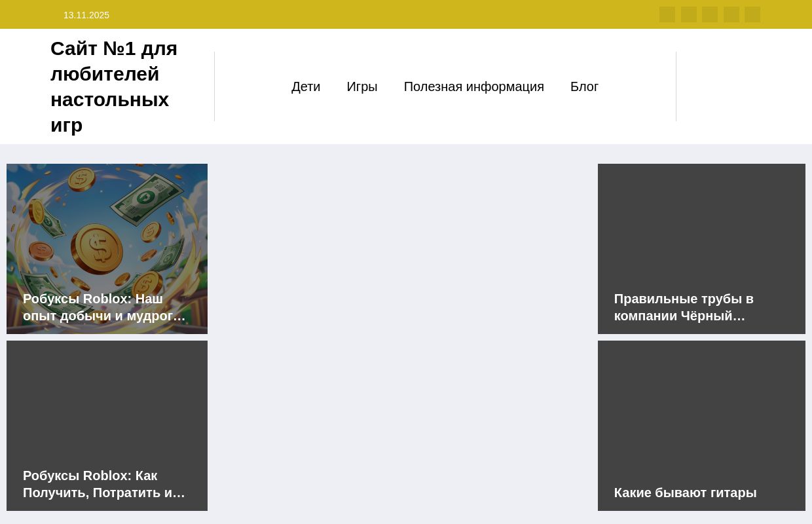
Task: Click the site title Сайт №1 для любителей
Action: click(114, 86)
